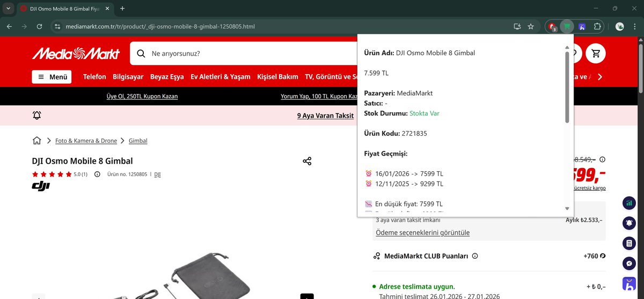Click 'Üye Ol, 250TL Kupon Kazan' link
Viewport: 644px width, 299px height.
pyautogui.click(x=142, y=97)
